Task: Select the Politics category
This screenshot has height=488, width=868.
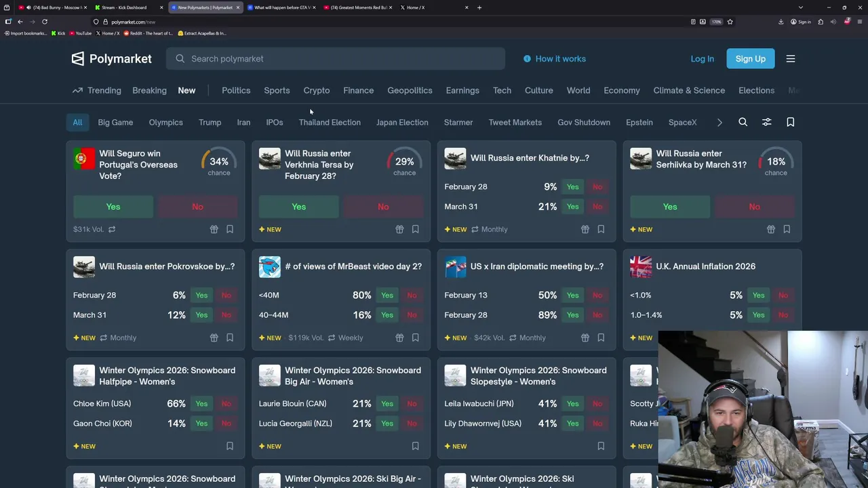Action: [236, 90]
